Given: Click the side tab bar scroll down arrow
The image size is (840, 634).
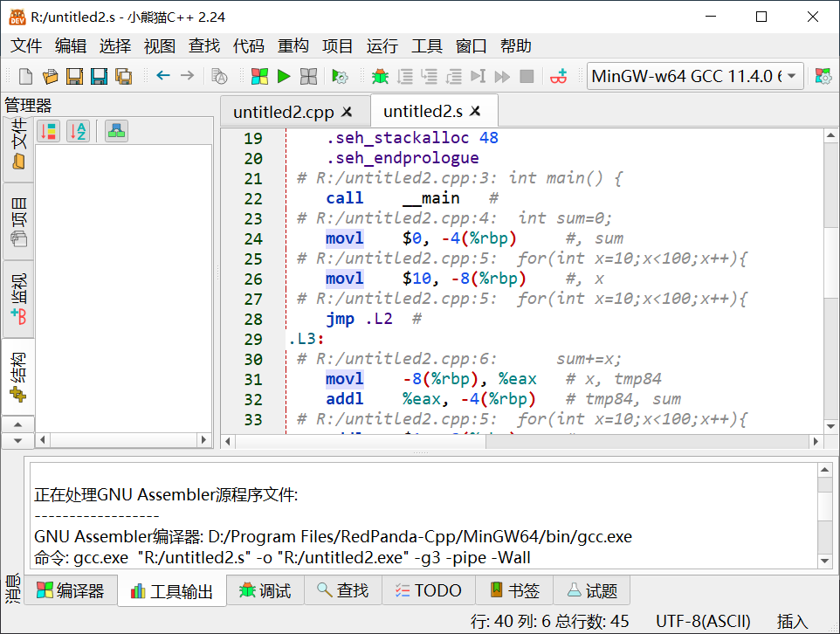Looking at the screenshot, I should coord(18,440).
